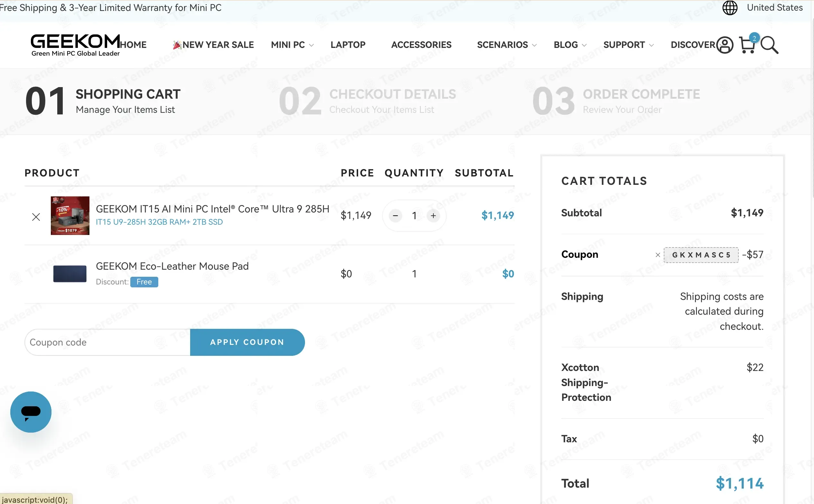Expand the SCENARIOS menu chevron

tap(534, 45)
